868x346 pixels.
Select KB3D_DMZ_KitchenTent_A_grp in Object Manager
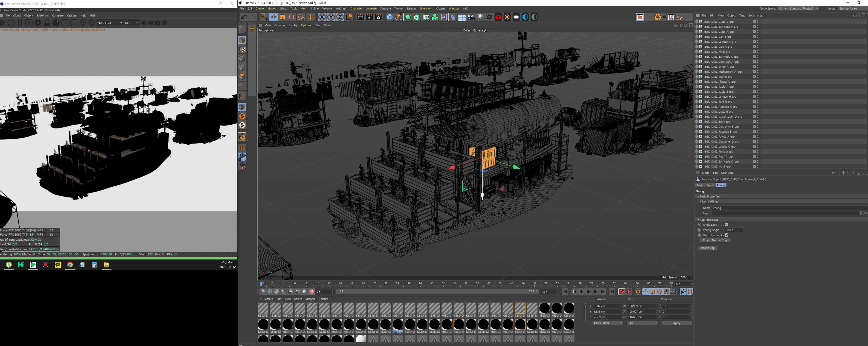[x=722, y=72]
